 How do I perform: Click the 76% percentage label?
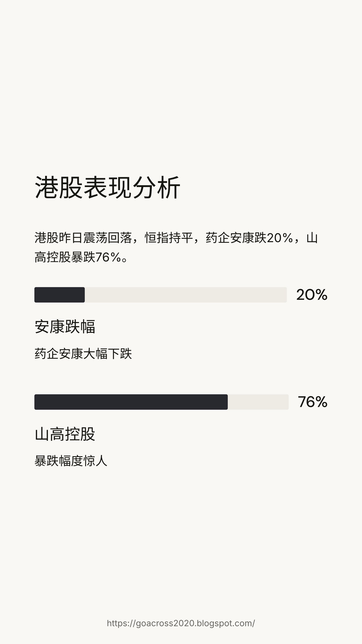pyautogui.click(x=312, y=402)
